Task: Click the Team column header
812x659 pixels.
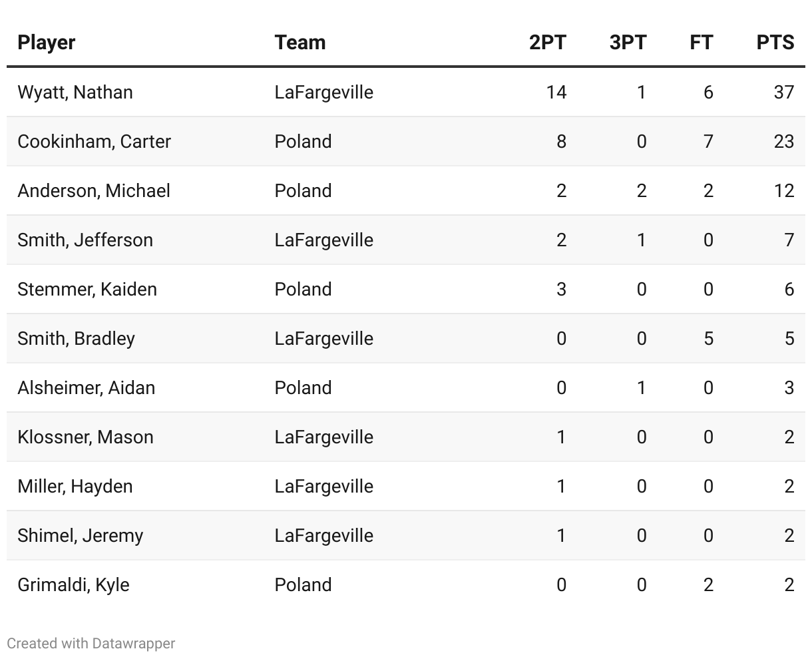Action: coord(300,43)
